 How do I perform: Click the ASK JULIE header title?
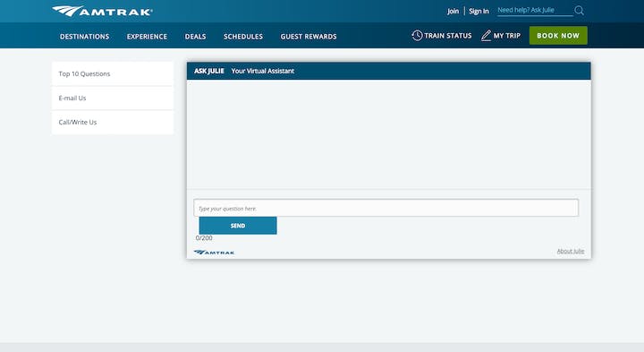(x=209, y=71)
